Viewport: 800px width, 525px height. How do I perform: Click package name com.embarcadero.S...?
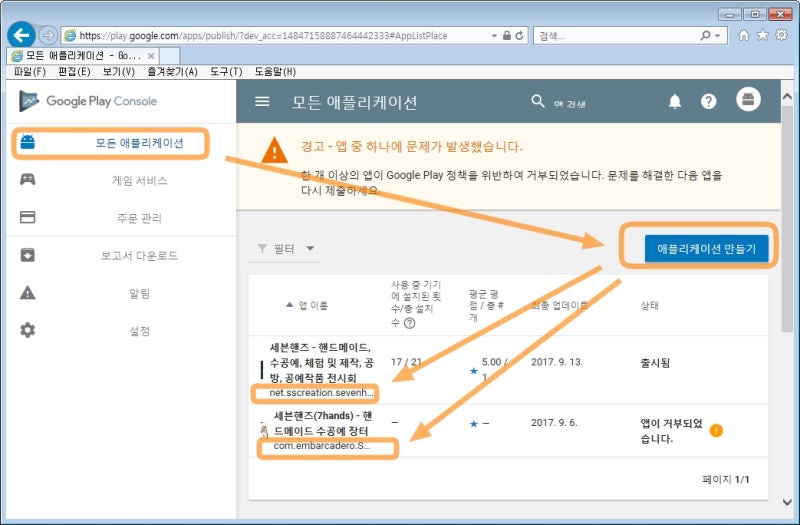pos(321,445)
